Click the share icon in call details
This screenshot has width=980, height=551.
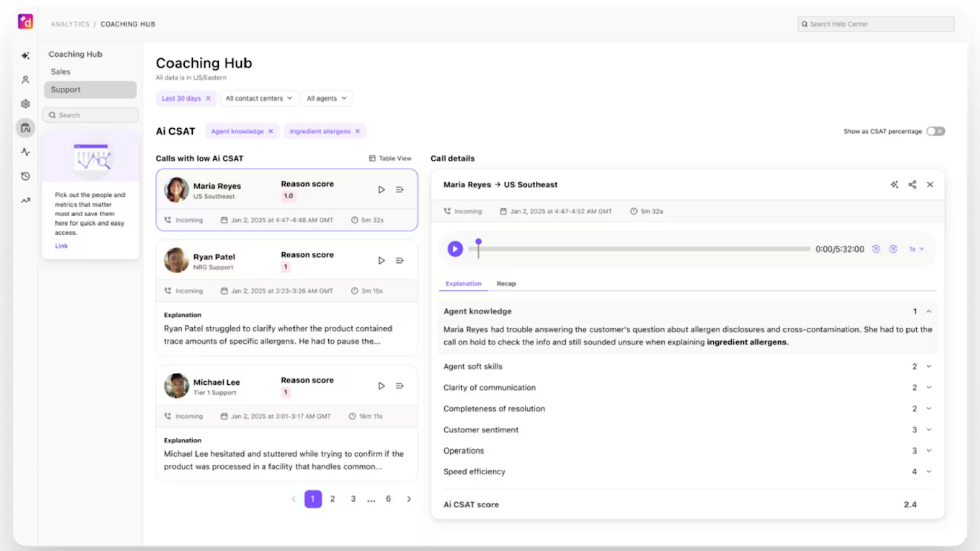[x=912, y=185]
